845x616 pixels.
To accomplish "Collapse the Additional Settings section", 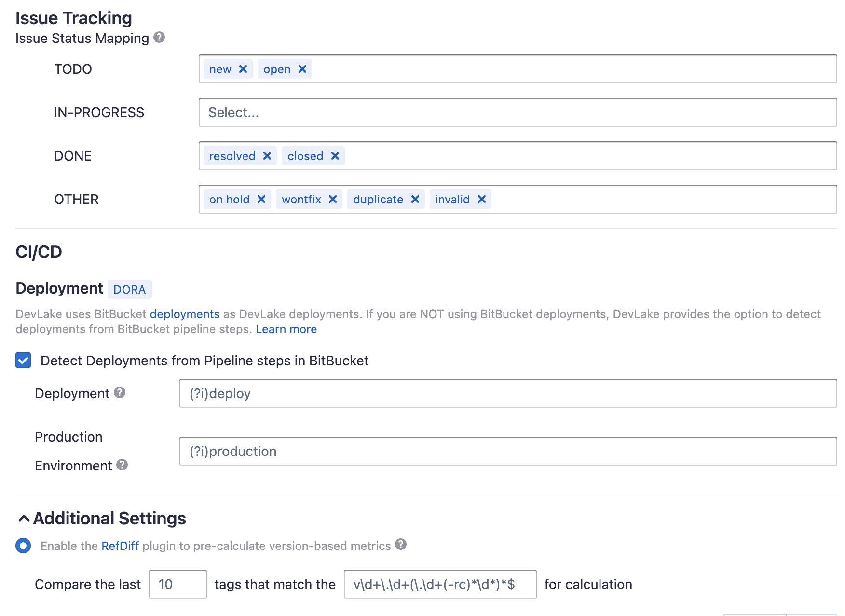I will [24, 519].
